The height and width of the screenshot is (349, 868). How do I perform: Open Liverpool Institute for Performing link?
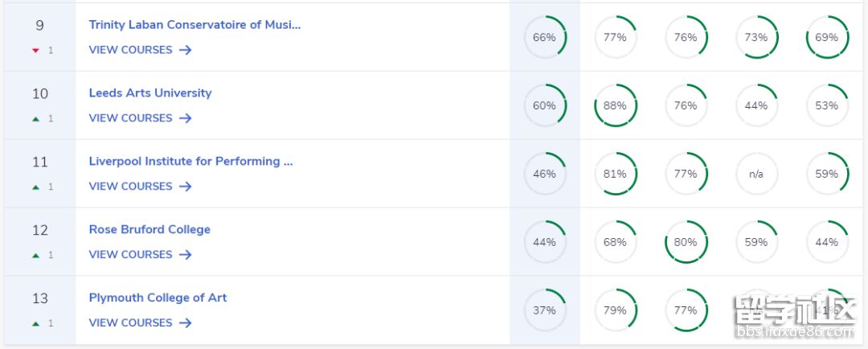191,161
